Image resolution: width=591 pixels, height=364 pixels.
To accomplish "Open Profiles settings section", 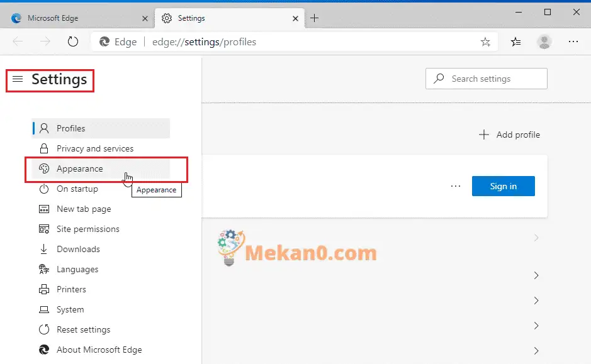I will 101,128.
